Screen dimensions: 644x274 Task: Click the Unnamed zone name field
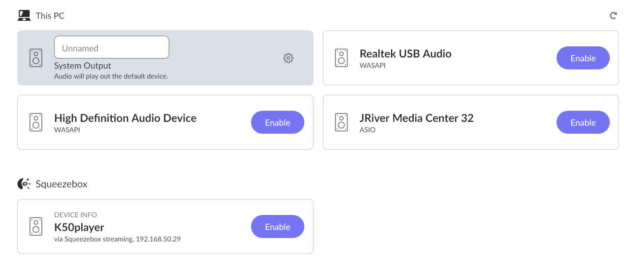pos(112,47)
